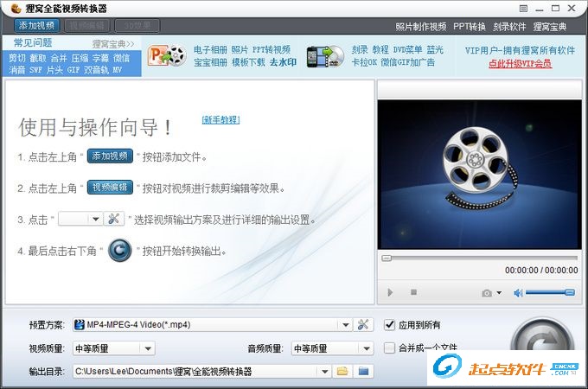Open the DVD菜单 link

tap(407, 50)
